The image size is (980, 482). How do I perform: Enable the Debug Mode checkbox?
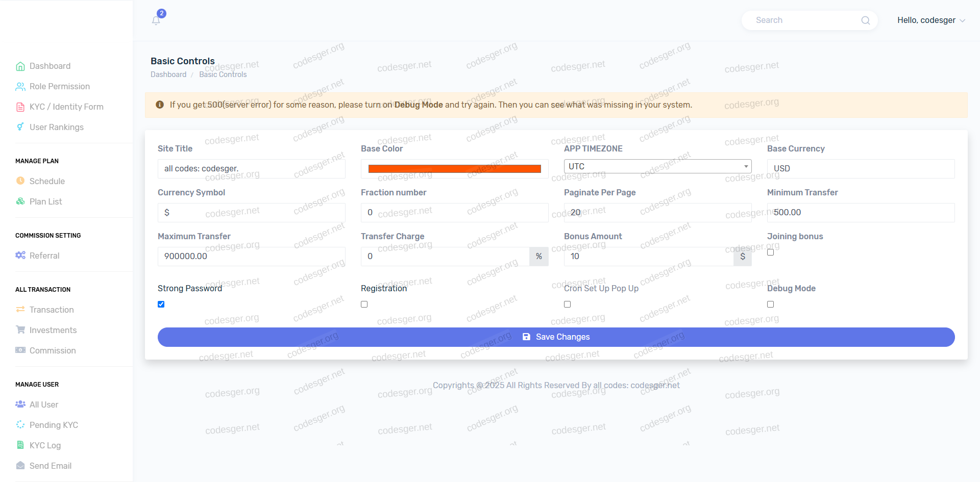[x=771, y=305]
